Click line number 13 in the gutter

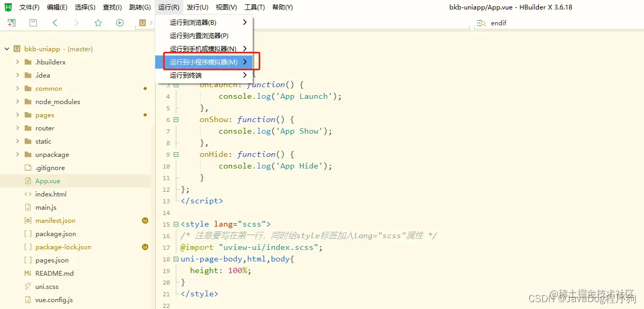(167, 201)
